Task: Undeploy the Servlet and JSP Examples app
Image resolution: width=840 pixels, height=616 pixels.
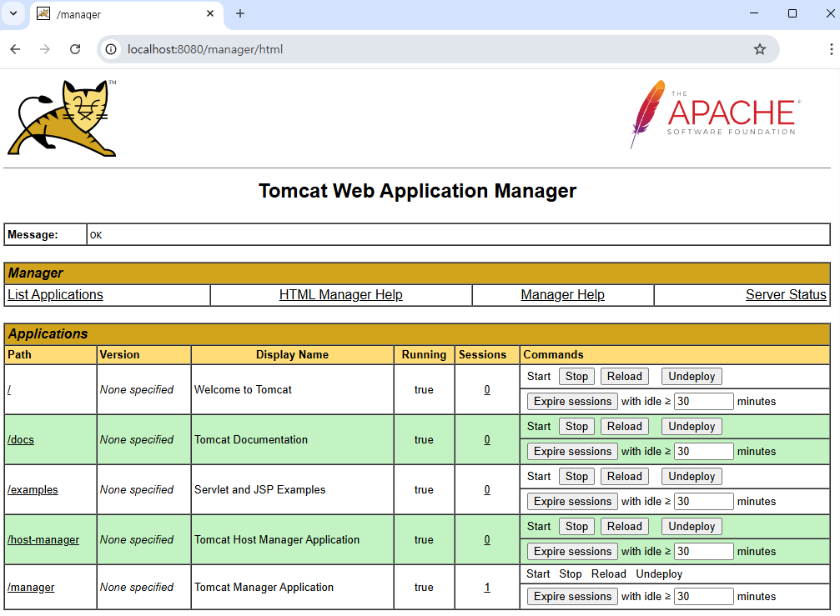Action: click(x=692, y=476)
